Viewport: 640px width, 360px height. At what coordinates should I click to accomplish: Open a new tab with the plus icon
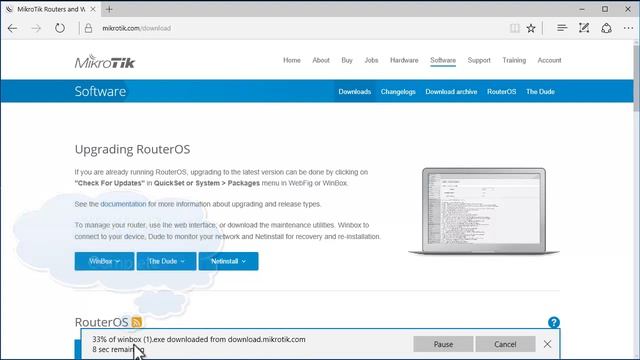[x=109, y=9]
